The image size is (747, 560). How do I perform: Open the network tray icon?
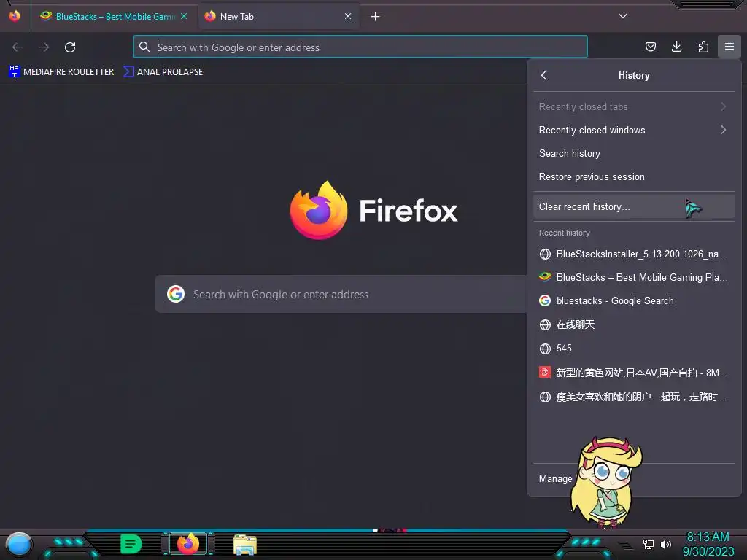(x=649, y=544)
